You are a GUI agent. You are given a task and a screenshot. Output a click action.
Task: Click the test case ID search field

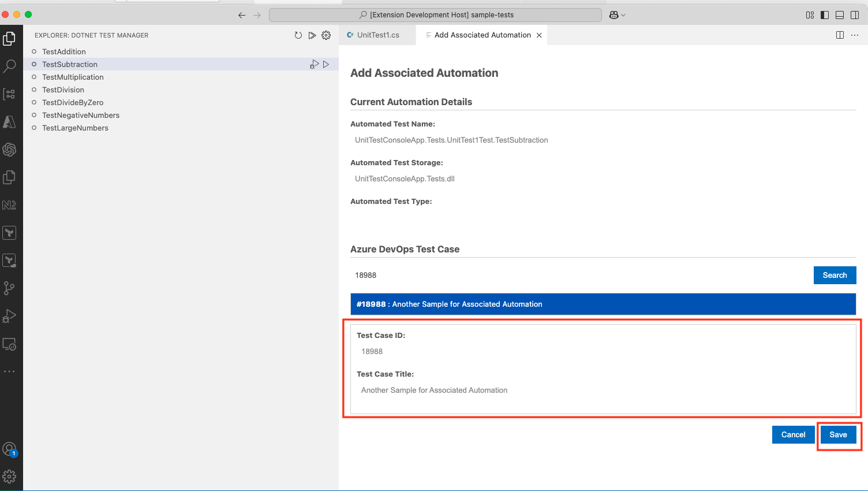coord(579,275)
